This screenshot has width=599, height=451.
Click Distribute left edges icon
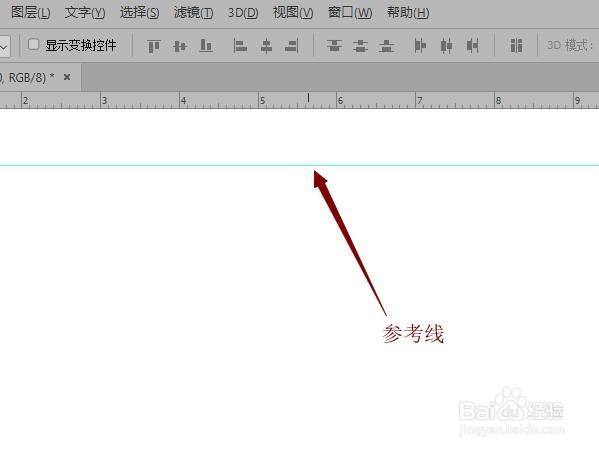420,46
